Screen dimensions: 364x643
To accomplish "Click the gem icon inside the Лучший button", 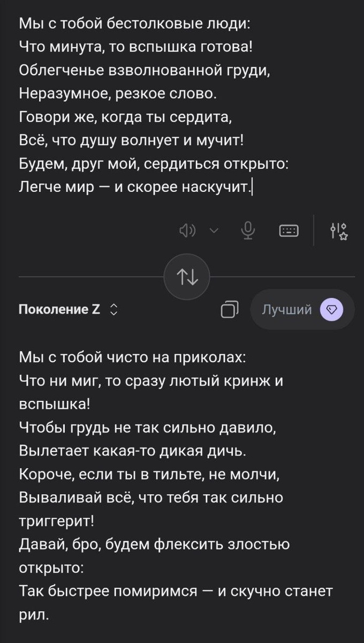I will pyautogui.click(x=332, y=309).
